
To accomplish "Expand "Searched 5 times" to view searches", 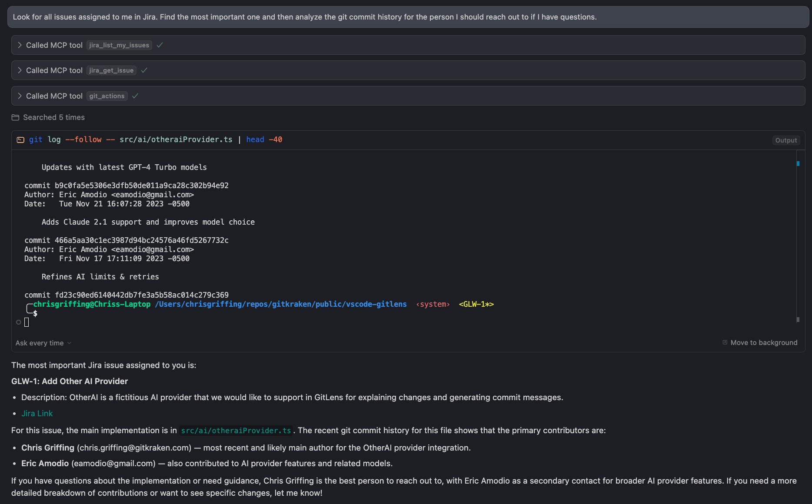I will [x=53, y=117].
